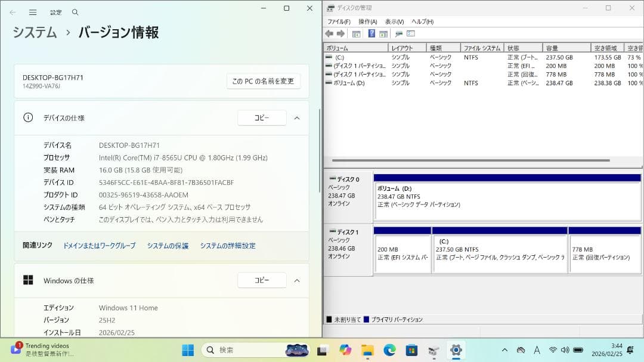Image resolution: width=644 pixels, height=362 pixels.
Task: Open the properties checklist toolbar icon
Action: tap(411, 33)
